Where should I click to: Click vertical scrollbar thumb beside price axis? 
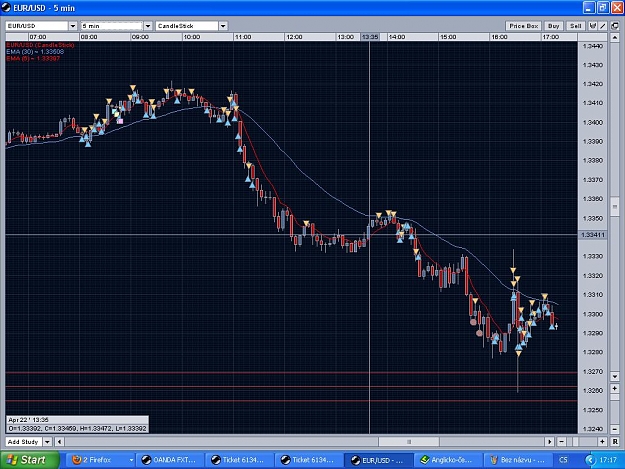614,207
